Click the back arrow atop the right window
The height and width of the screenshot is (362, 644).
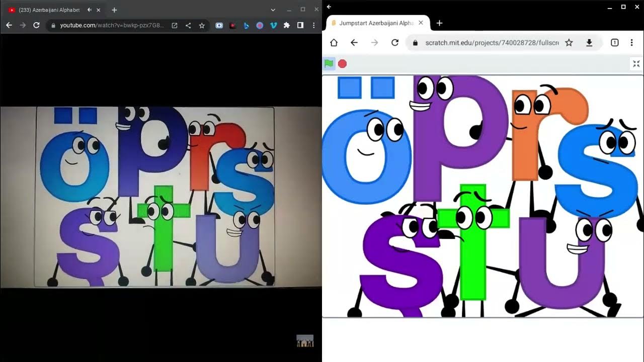tap(329, 7)
